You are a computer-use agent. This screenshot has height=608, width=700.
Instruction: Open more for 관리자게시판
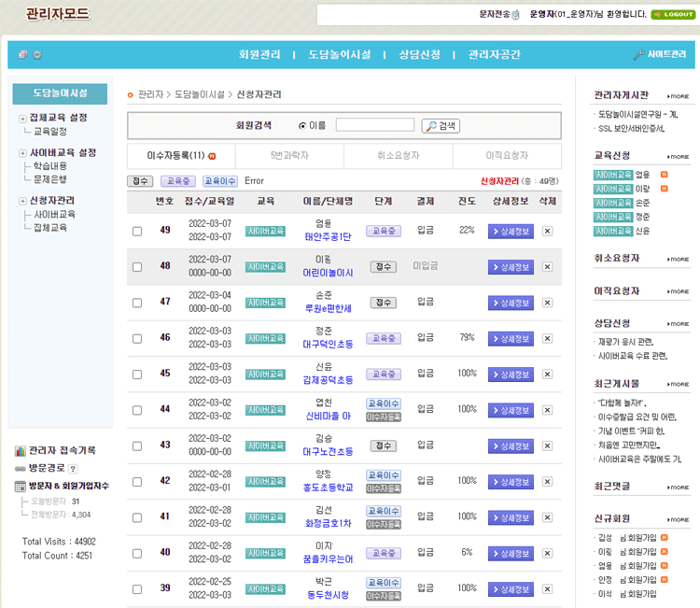[679, 96]
